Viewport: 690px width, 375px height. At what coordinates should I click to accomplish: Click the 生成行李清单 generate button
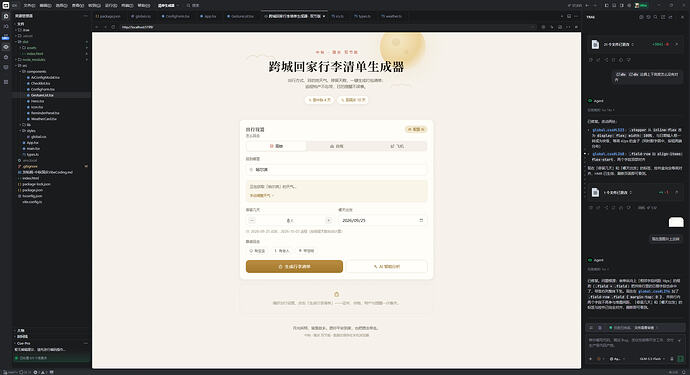(x=294, y=266)
